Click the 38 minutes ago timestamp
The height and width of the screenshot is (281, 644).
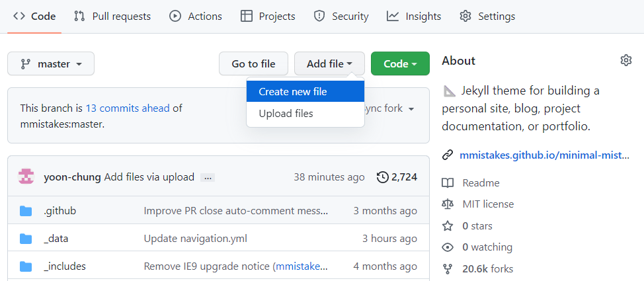click(329, 177)
